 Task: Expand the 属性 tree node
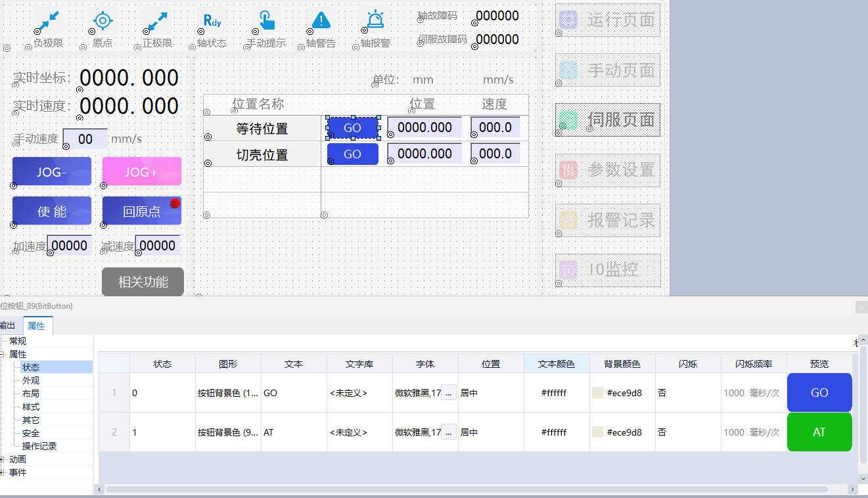pos(3,354)
